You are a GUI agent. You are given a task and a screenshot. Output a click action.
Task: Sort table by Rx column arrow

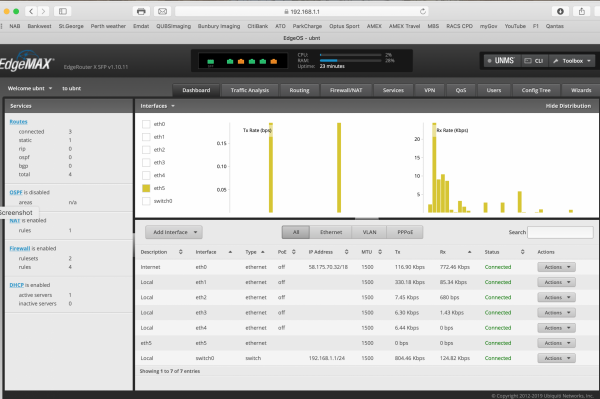pos(470,252)
